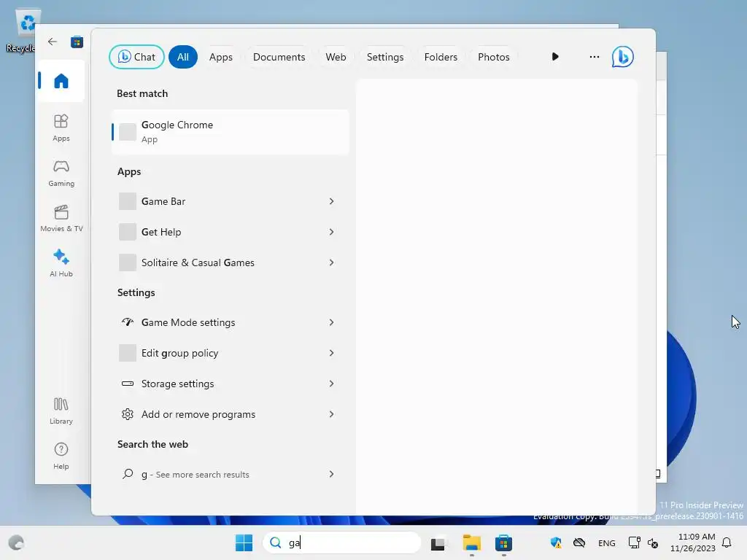Image resolution: width=747 pixels, height=560 pixels.
Task: Expand Storage settings chevron
Action: pyautogui.click(x=332, y=384)
